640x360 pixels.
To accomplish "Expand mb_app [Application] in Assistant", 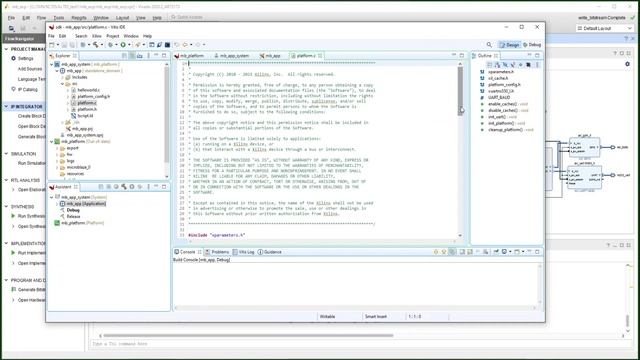I will point(57,204).
